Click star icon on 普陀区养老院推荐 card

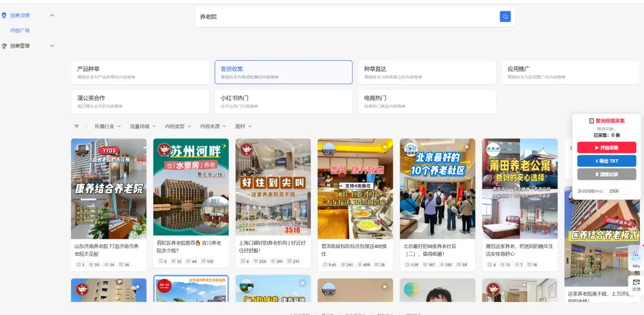188,261
